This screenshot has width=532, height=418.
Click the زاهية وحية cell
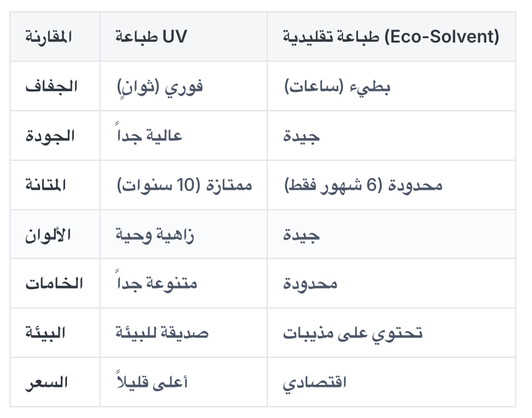coord(155,235)
